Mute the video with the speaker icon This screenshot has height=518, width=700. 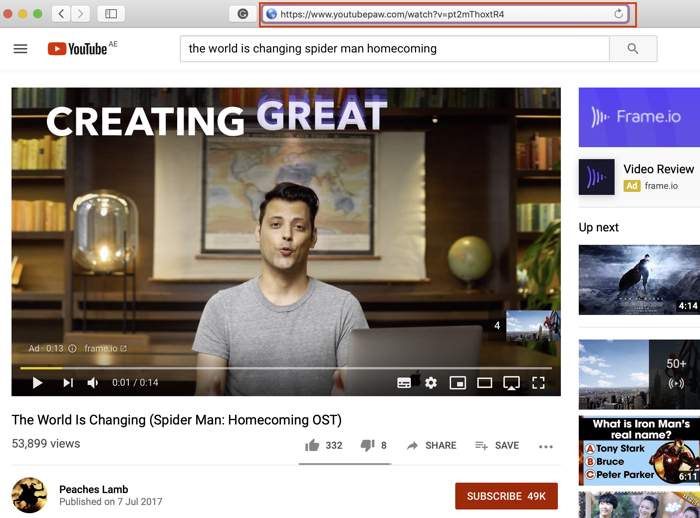92,383
